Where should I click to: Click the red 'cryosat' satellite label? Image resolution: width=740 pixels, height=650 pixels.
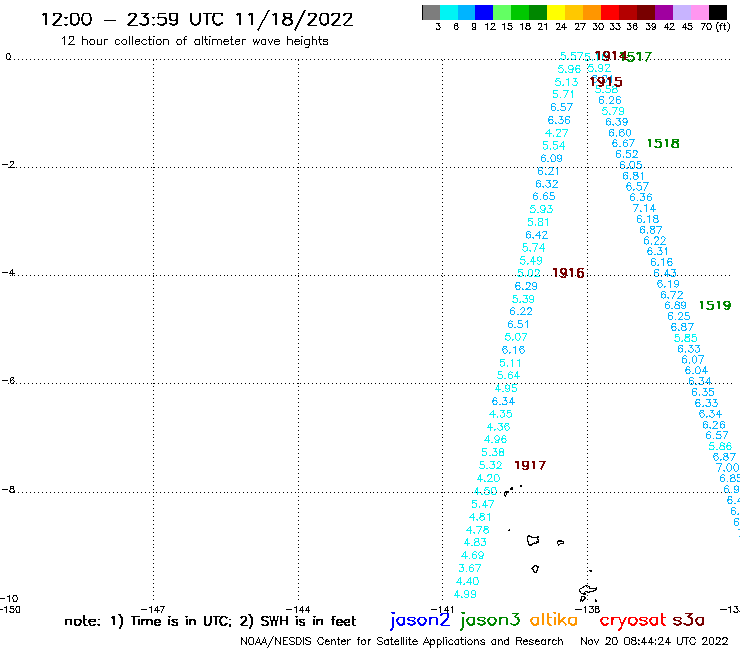click(633, 620)
